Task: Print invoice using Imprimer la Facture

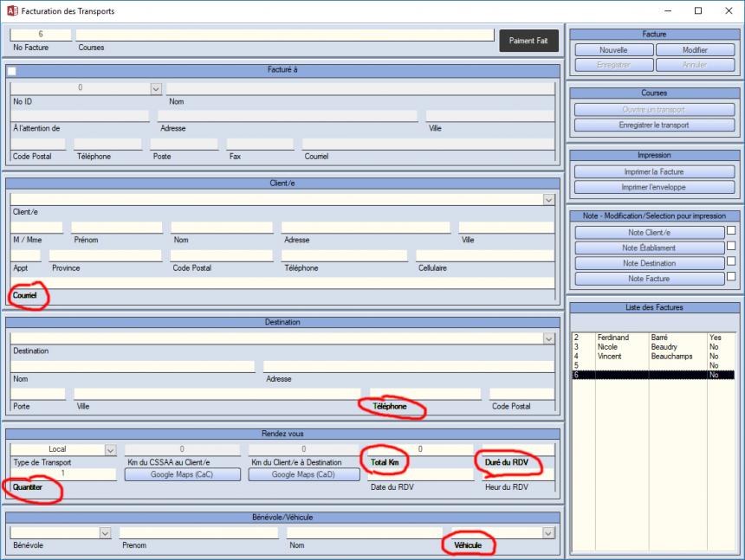Action: click(x=654, y=171)
